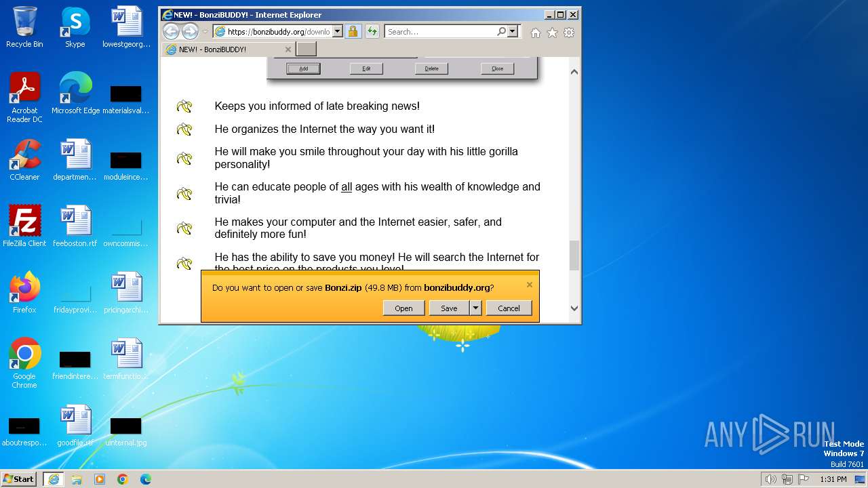Image resolution: width=868 pixels, height=488 pixels.
Task: Click into the Search... field
Action: point(441,31)
